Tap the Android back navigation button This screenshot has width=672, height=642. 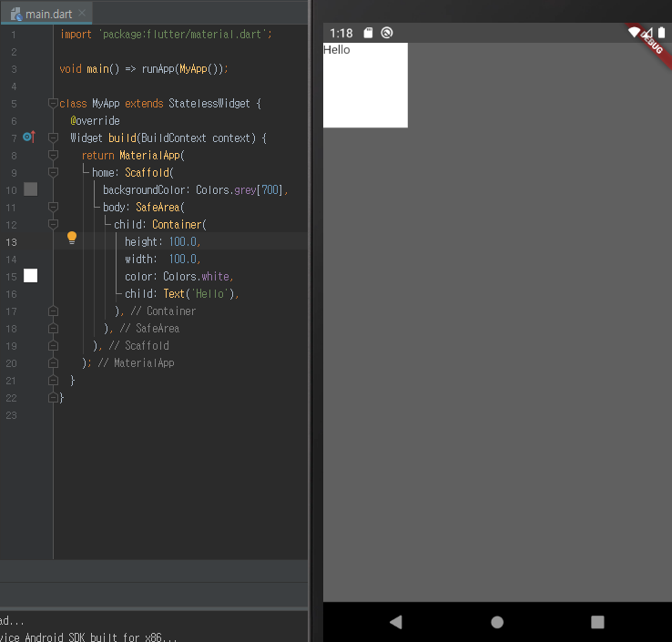tap(396, 622)
